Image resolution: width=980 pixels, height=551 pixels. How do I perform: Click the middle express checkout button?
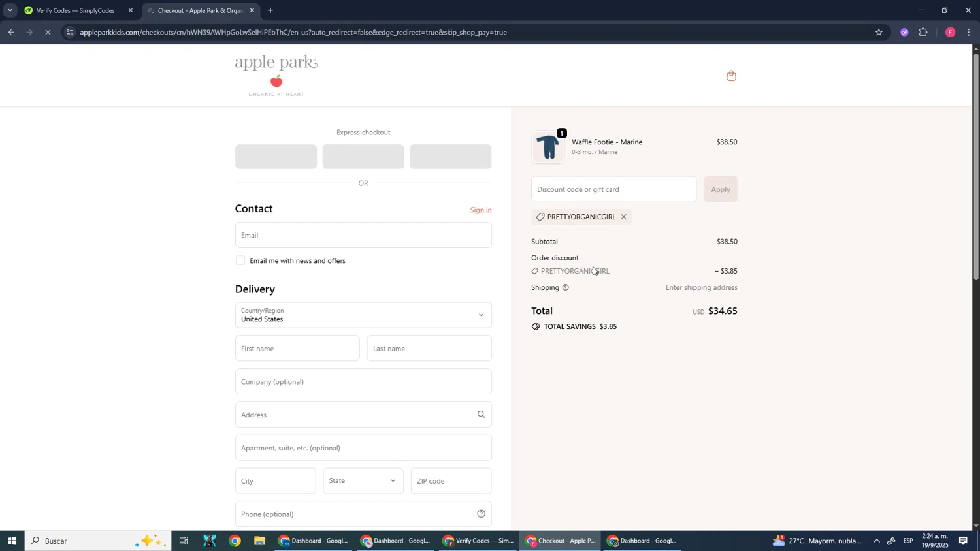(363, 157)
